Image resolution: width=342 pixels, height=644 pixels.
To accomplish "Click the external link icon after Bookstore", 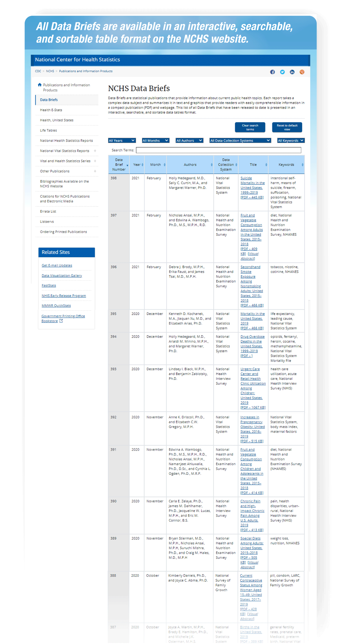I will tap(61, 321).
